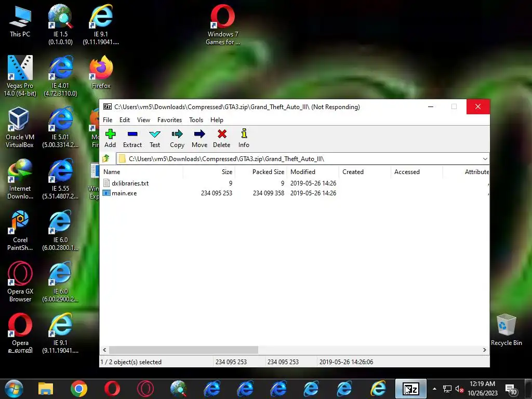Click the muted volume tray icon
The height and width of the screenshot is (399, 532).
[459, 389]
